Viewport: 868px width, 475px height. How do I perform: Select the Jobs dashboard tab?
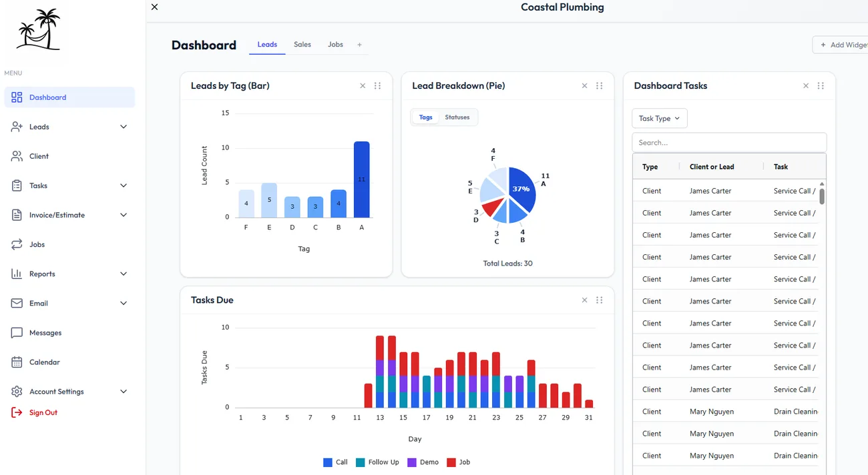335,45
